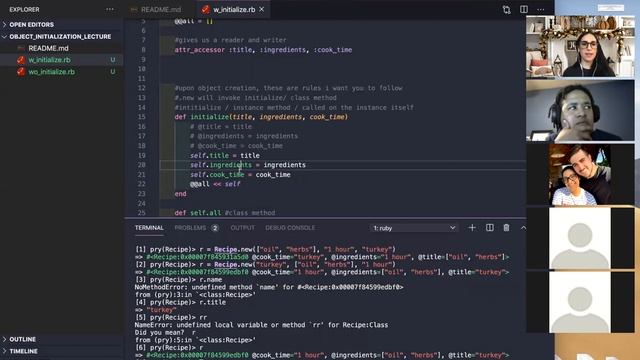This screenshot has width=640, height=360.
Task: Click line number 12 in gutter
Action: coord(141,88)
